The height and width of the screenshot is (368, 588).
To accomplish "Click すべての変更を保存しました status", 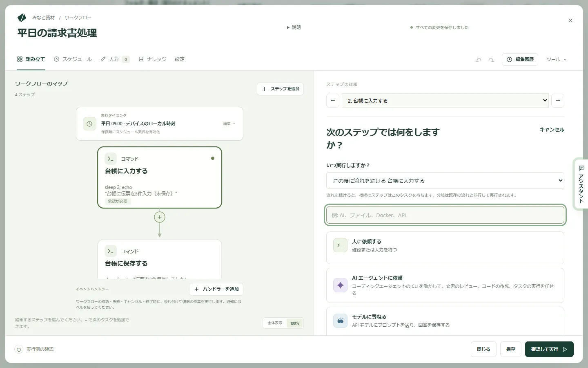I will pyautogui.click(x=439, y=27).
